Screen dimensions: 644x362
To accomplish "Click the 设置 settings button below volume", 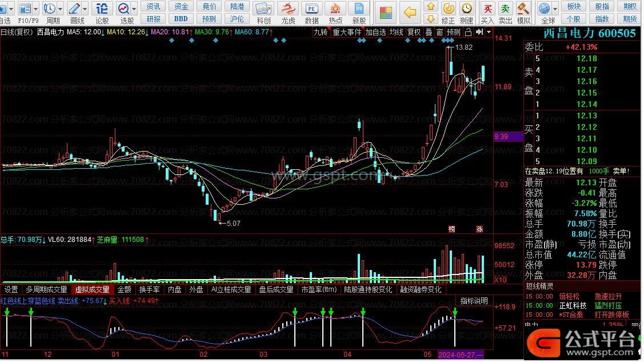I will coord(11,290).
